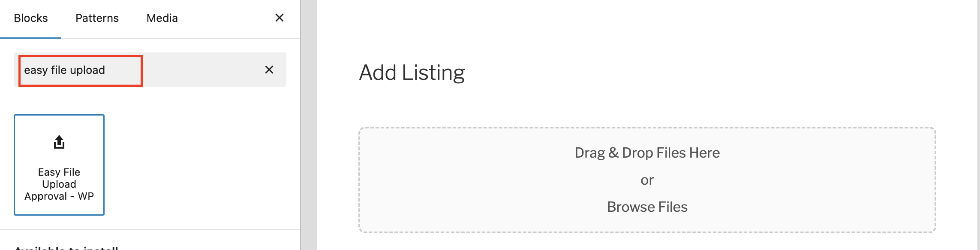Switch to the Blocks tab
Viewport: 980px width, 250px height.
pos(30,18)
